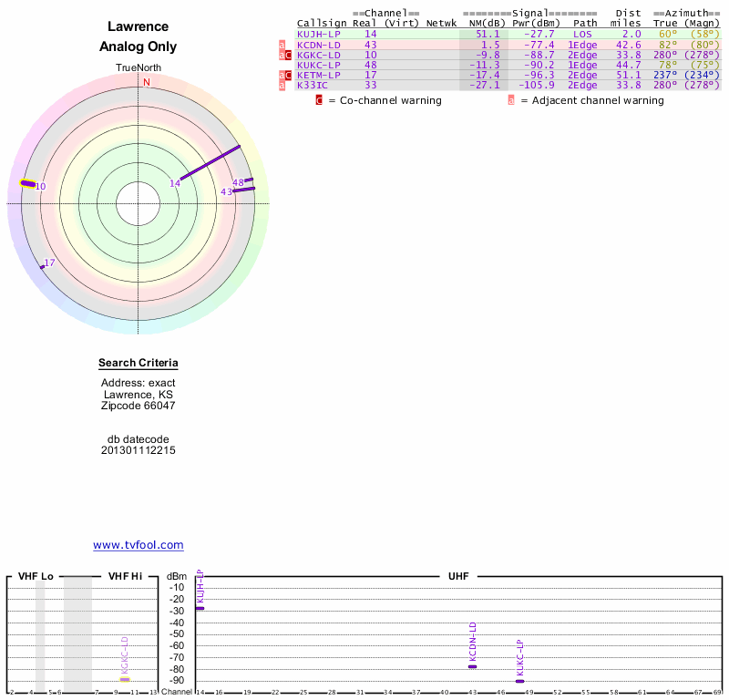Click the adjacent channel warning icon beside KCDN-LD
729x700 pixels.
click(x=282, y=45)
